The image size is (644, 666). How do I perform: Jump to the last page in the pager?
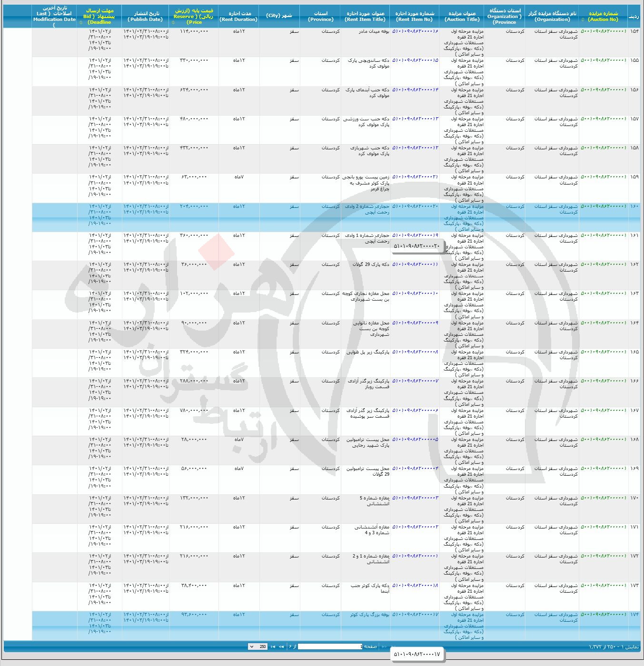[273, 646]
